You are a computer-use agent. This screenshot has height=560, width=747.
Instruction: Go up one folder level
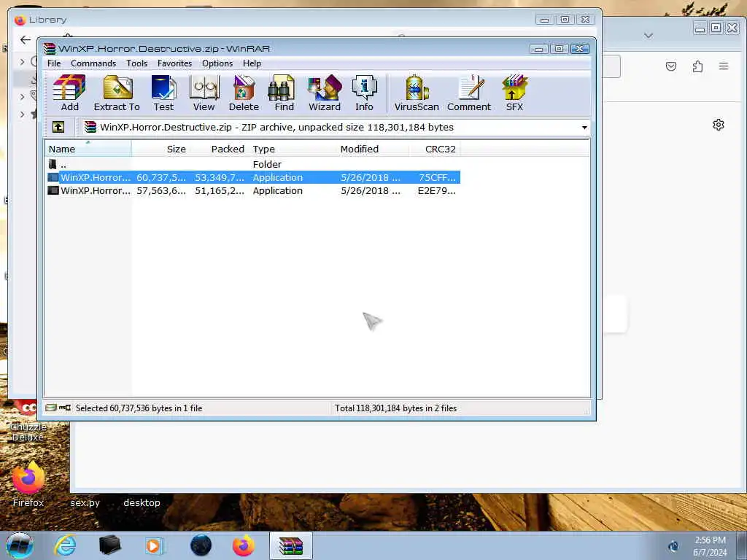coord(58,127)
